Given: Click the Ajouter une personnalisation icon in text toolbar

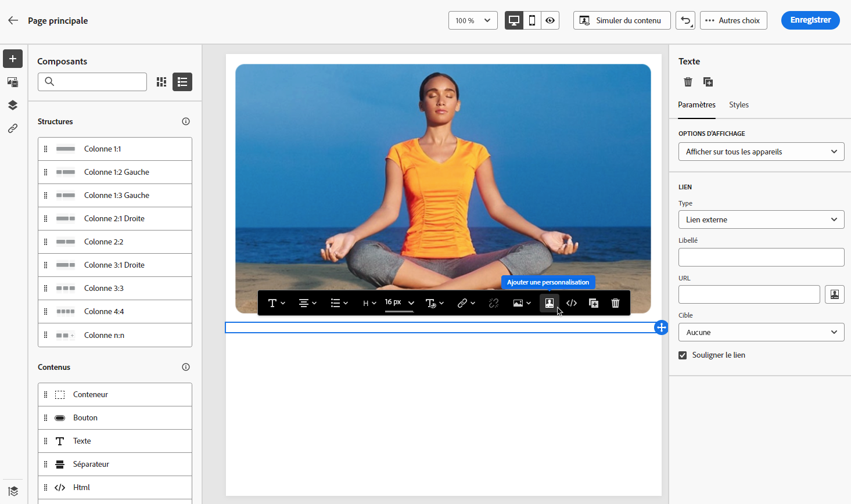Looking at the screenshot, I should coord(549,303).
